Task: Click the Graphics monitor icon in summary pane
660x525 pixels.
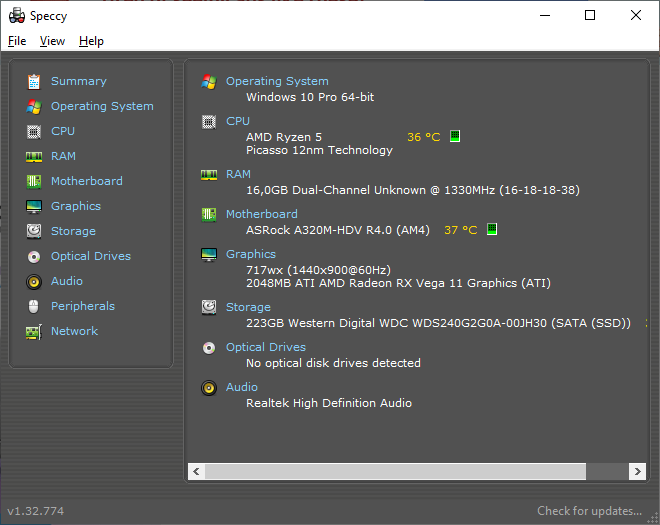Action: [x=209, y=255]
